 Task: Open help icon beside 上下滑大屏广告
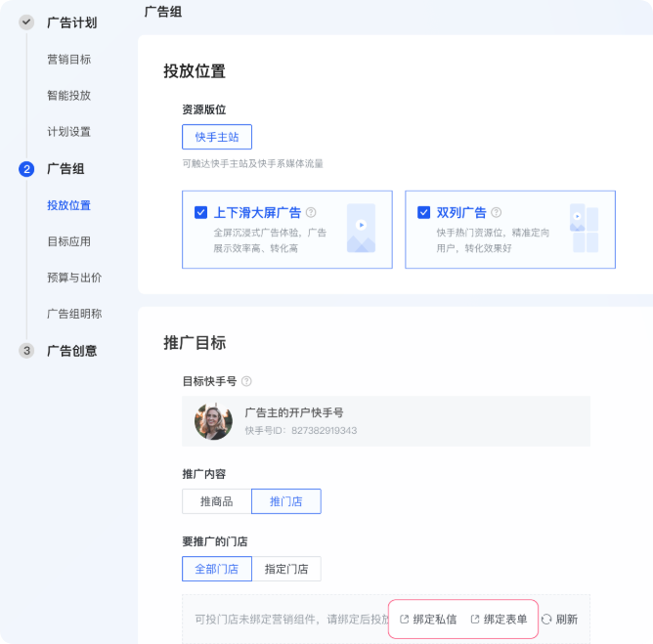click(x=311, y=213)
